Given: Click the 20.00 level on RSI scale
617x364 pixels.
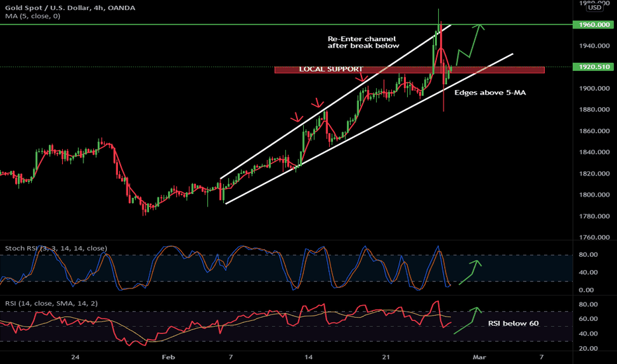Looking at the screenshot, I should tap(589, 348).
